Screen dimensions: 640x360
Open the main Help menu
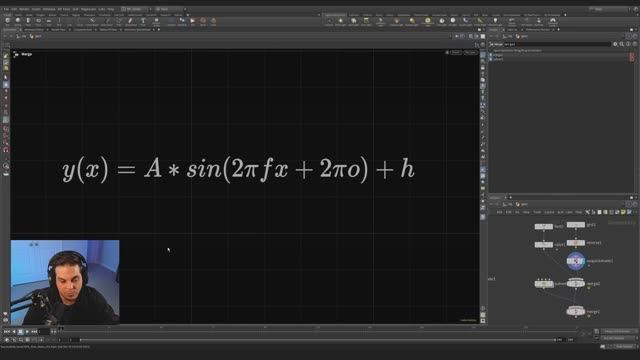coord(111,9)
